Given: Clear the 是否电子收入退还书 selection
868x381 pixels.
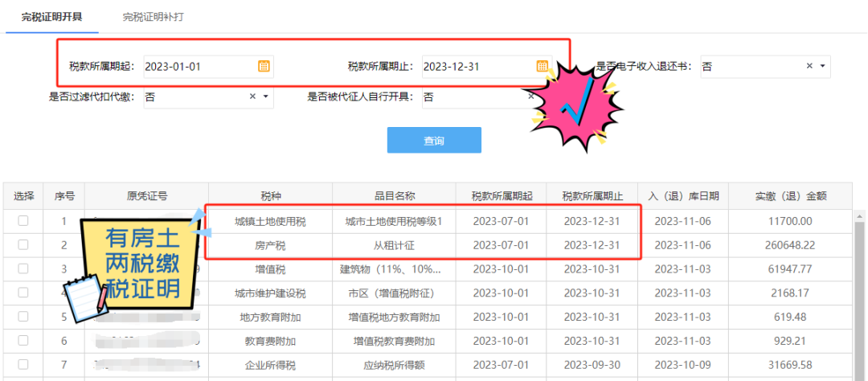Looking at the screenshot, I should [x=809, y=66].
